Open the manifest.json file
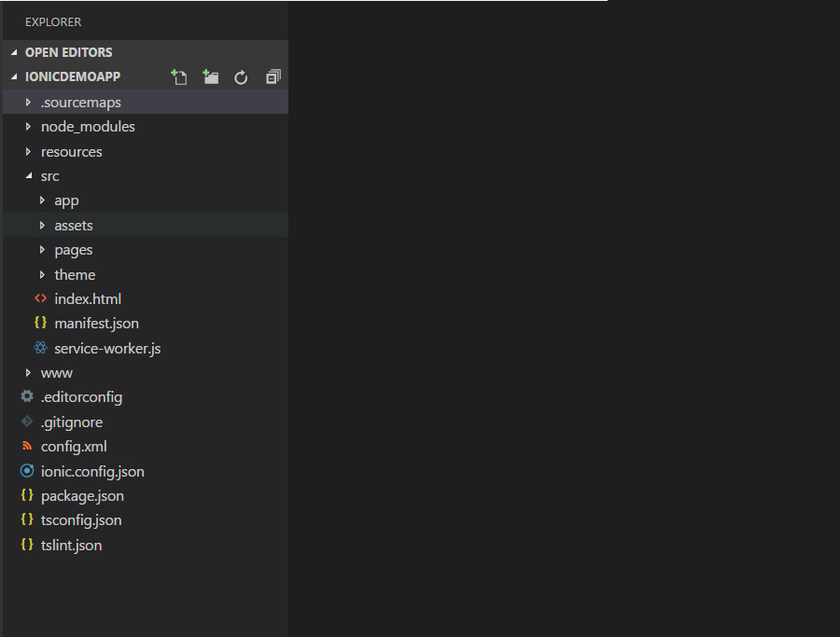This screenshot has height=637, width=840. (x=96, y=324)
